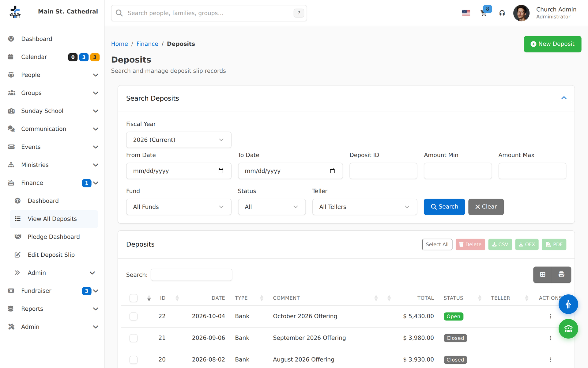Open the Status dropdown
Viewport: 588px width, 368px height.
click(x=272, y=207)
